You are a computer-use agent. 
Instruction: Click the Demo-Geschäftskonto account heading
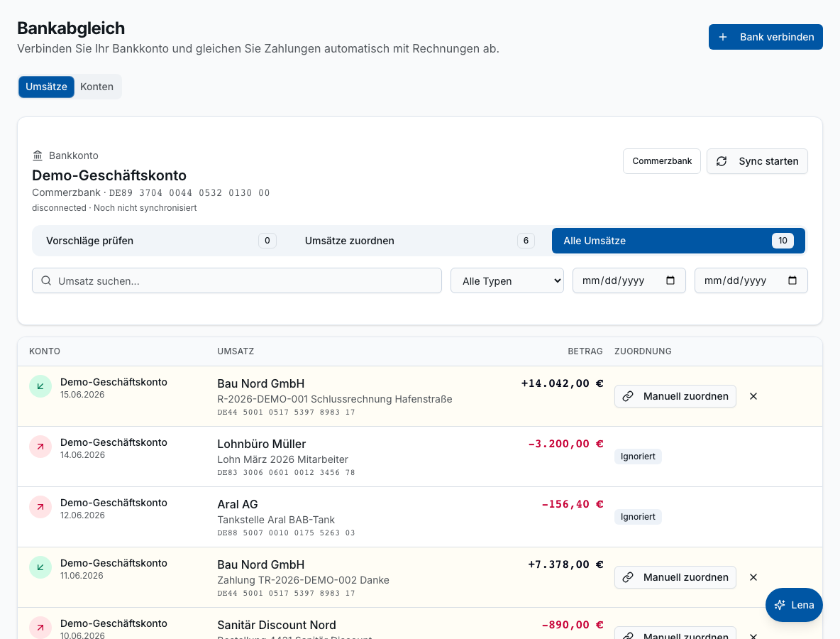pyautogui.click(x=109, y=175)
